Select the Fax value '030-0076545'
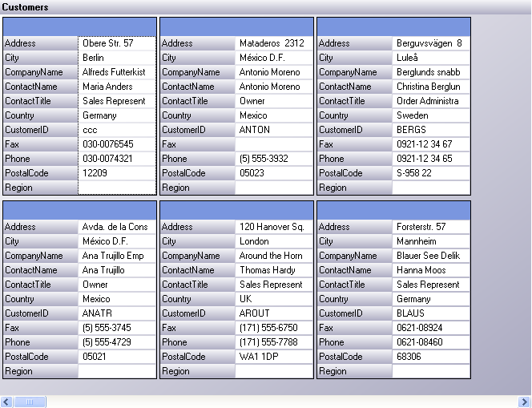 pyautogui.click(x=117, y=144)
